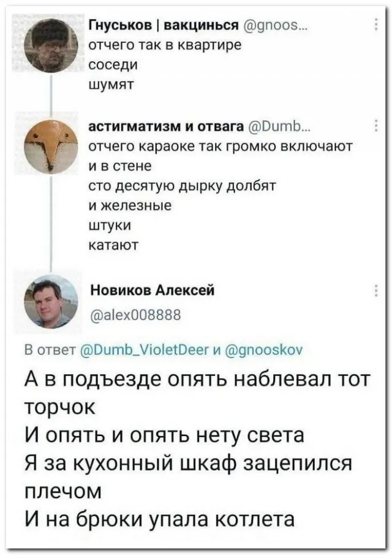Open the profile name Гнуськов | вакцинься
The width and height of the screenshot is (392, 555).
point(164,26)
